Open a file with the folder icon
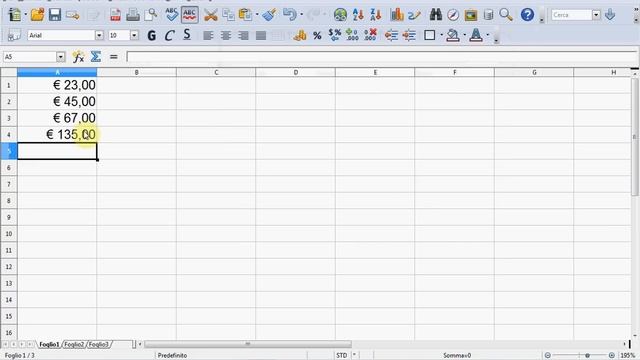Viewport: 640px width, 360px height. click(37, 15)
